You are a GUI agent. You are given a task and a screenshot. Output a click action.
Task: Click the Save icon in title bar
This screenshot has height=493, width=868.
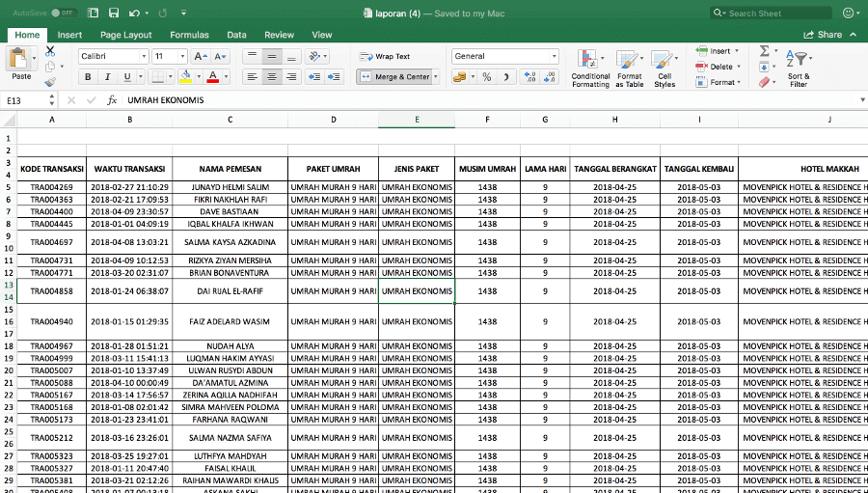[x=114, y=14]
